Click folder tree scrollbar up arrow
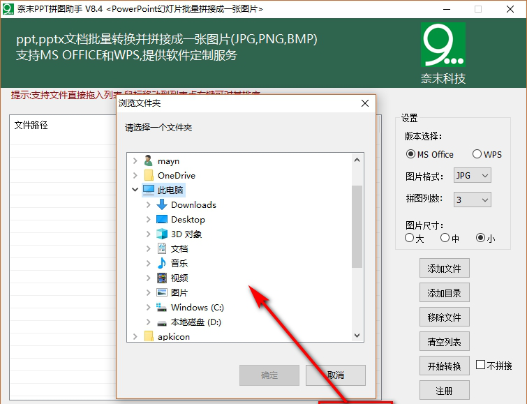Viewport: 527px width, 420px height. (x=357, y=160)
